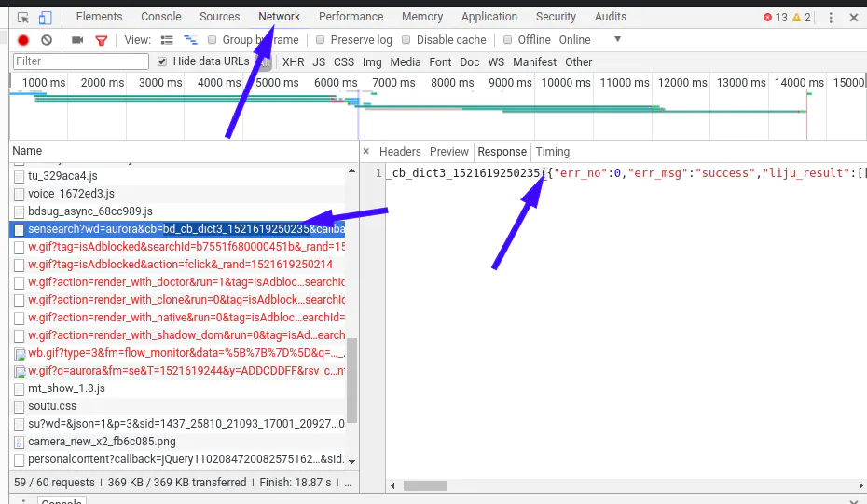Click the yellow warning count indicator
The width and height of the screenshot is (867, 504).
point(801,17)
